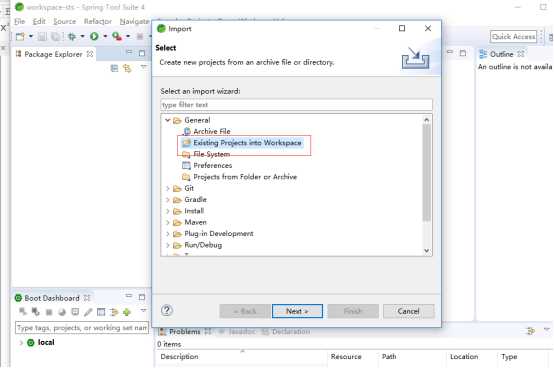Image resolution: width=554 pixels, height=368 pixels.
Task: Select Archive File in the import list
Action: tap(212, 131)
